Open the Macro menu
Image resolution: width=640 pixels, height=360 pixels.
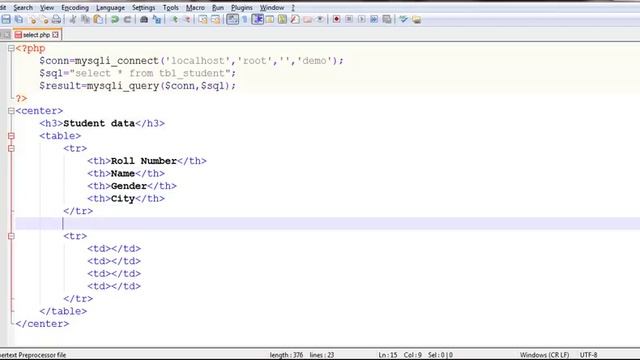[195, 7]
